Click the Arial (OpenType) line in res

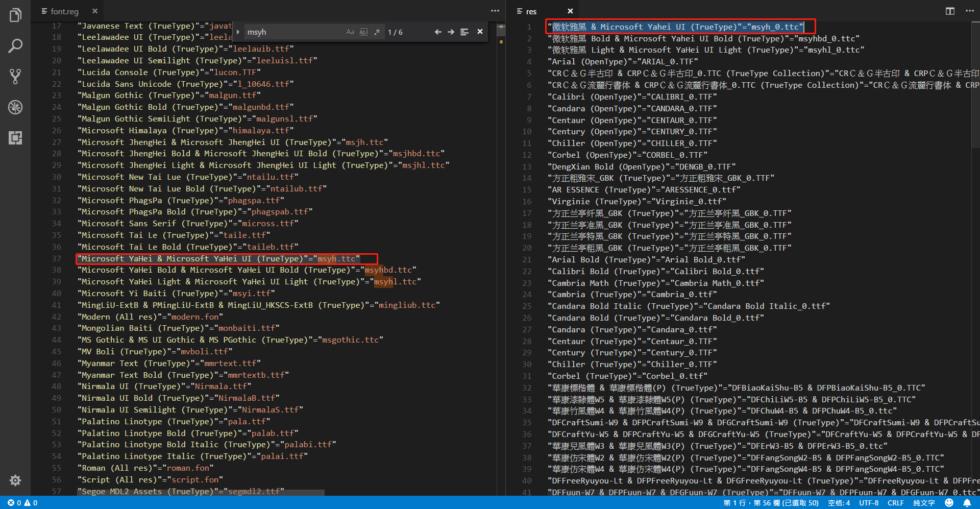coord(623,62)
